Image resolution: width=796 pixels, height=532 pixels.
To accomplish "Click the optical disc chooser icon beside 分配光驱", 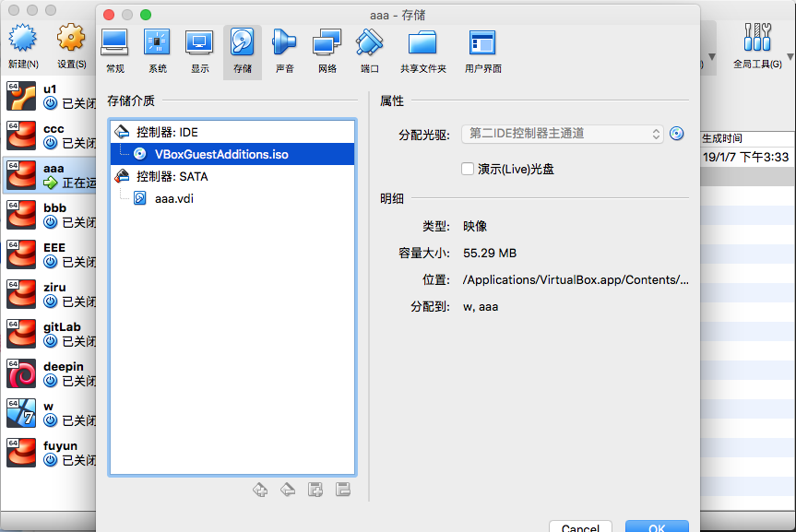I will (x=676, y=134).
